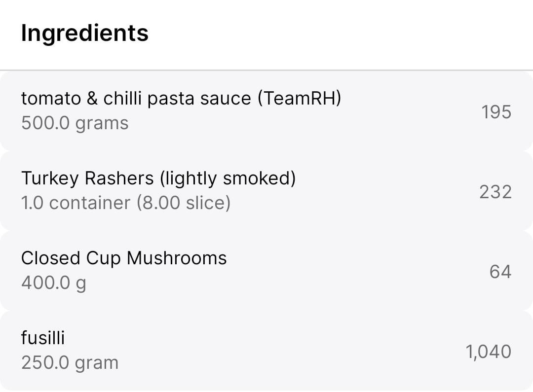Click the Ingredients heading
The image size is (533, 392).
pos(85,34)
